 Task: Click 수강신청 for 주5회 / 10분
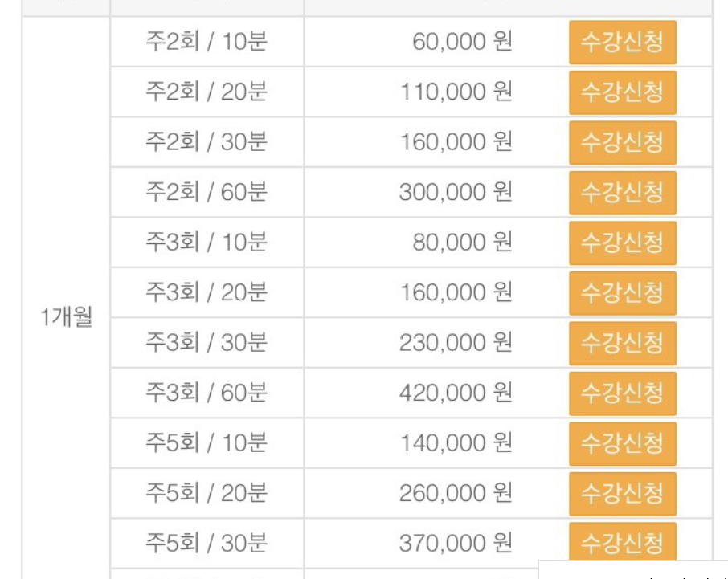(x=623, y=443)
